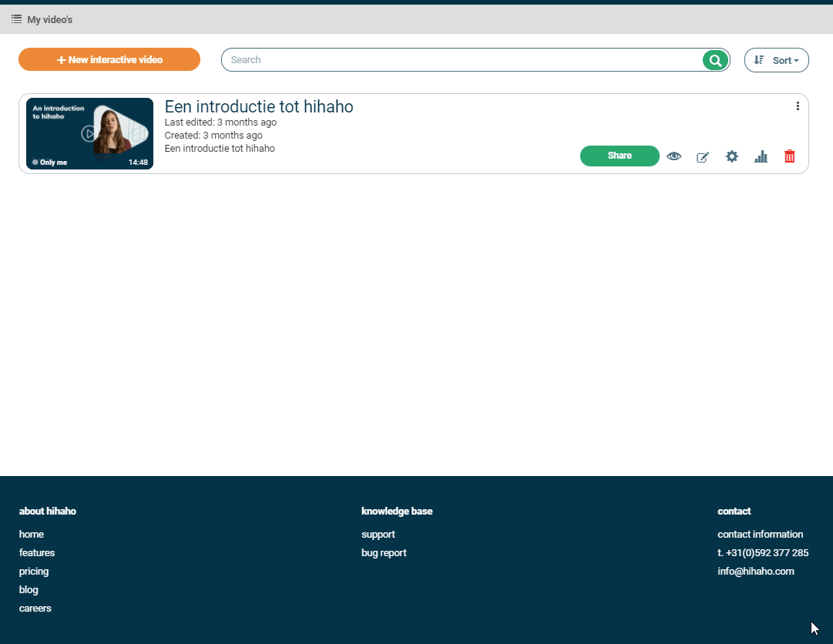Open the pricing footer link

coord(33,572)
